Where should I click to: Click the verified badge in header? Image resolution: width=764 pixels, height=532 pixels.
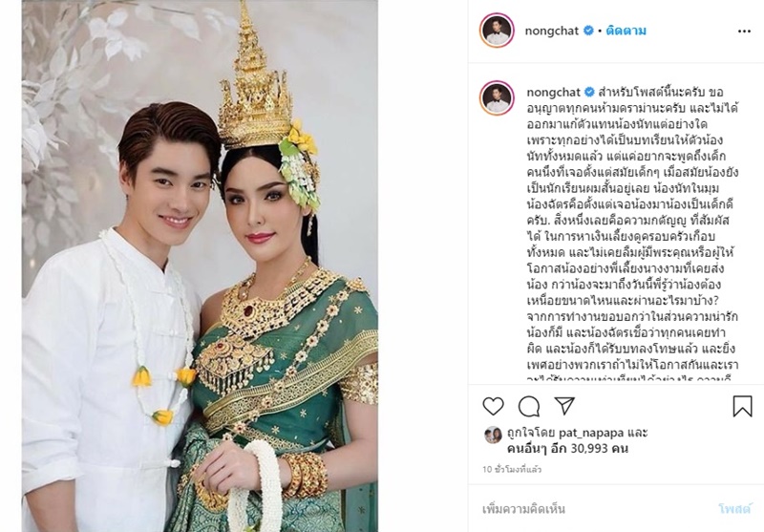tap(588, 31)
